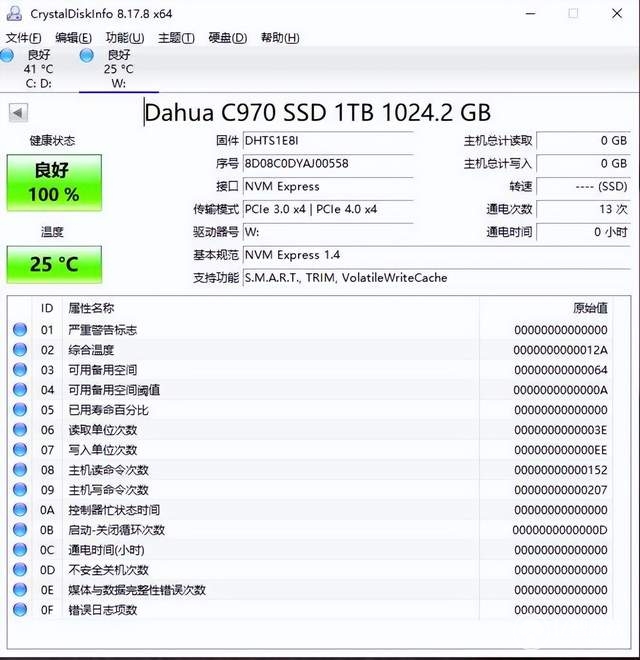The width and height of the screenshot is (640, 660).
Task: Go to previous disk with left arrow
Action: tap(18, 113)
